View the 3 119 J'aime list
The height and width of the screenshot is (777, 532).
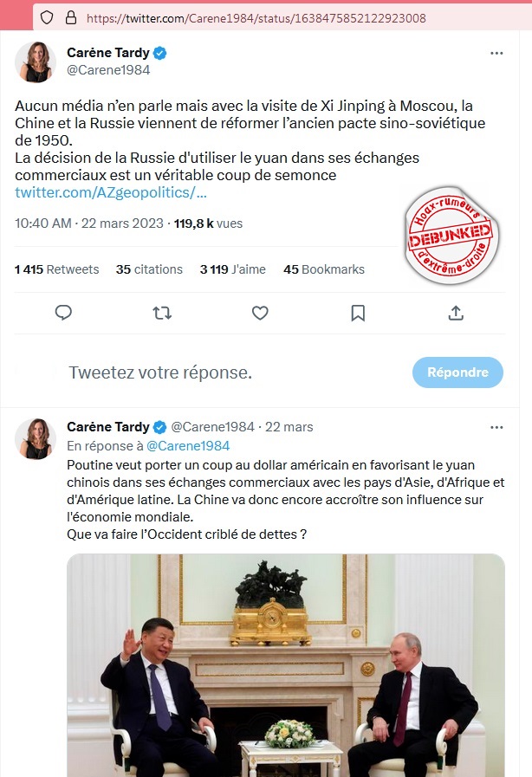(232, 269)
